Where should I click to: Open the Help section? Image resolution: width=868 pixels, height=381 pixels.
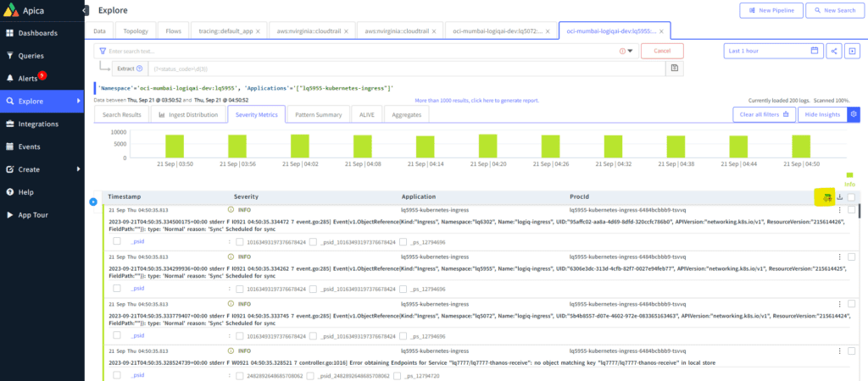(25, 192)
